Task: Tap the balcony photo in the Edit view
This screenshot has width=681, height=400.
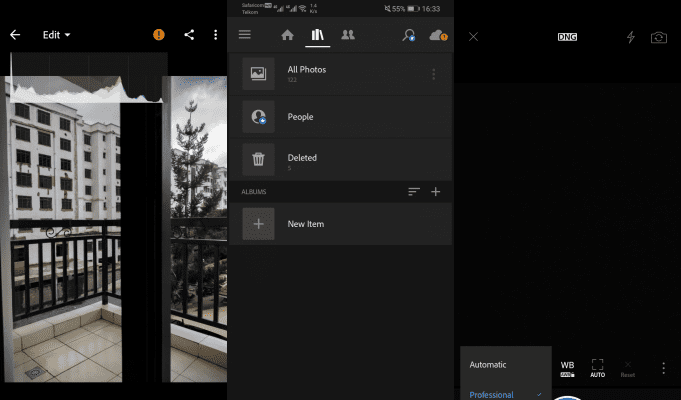Action: click(113, 229)
